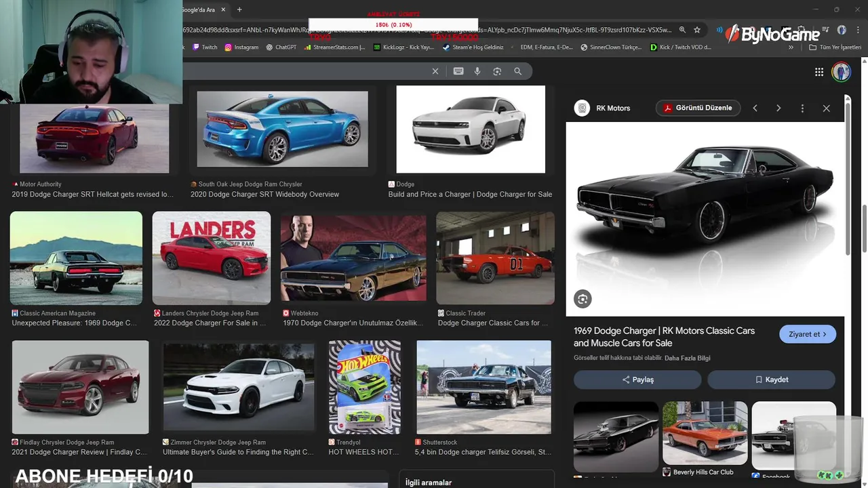Open the Kick / Twitch VOD bookmark
The image size is (868, 488).
click(680, 47)
